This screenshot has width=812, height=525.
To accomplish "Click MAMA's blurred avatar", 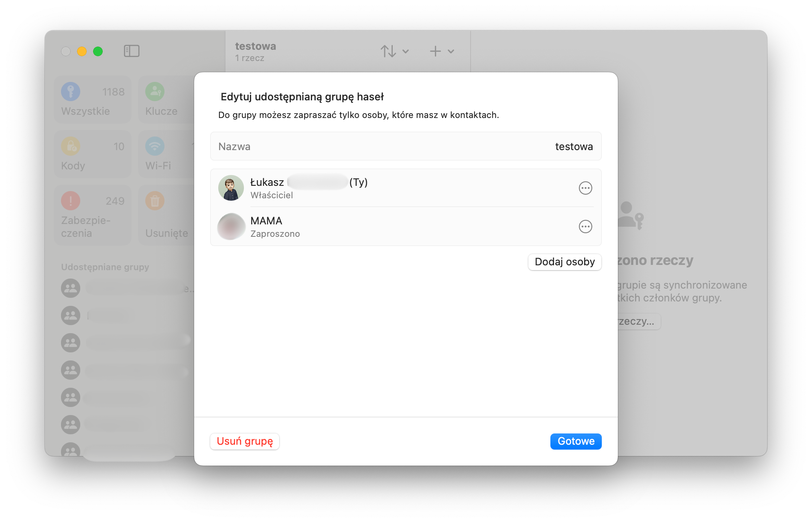I will click(x=231, y=226).
